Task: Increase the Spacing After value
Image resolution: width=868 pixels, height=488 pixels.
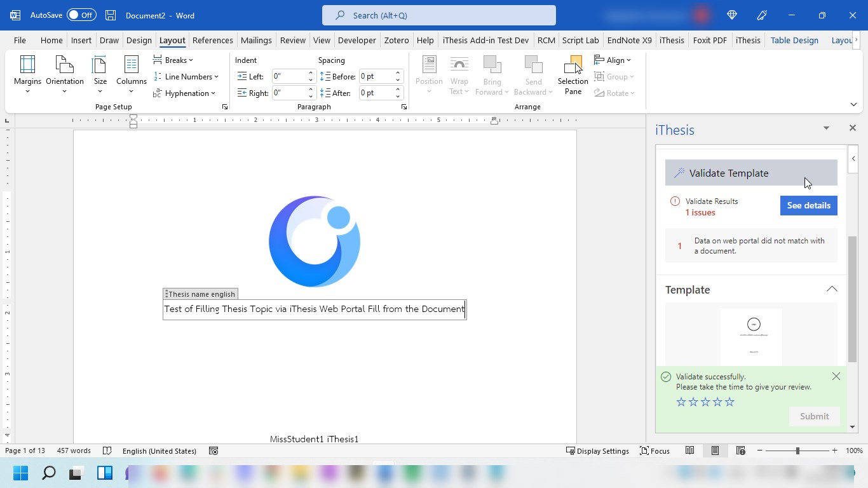Action: coord(398,90)
